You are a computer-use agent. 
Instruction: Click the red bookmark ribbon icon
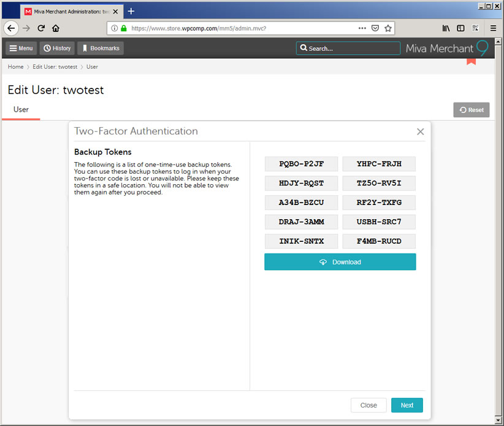pos(471,61)
